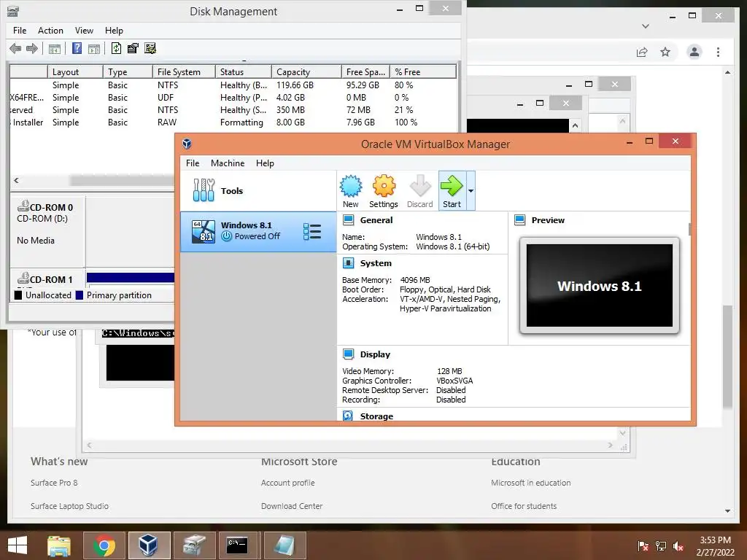
Task: Click the Back arrow in Disk Management toolbar
Action: pyautogui.click(x=15, y=48)
